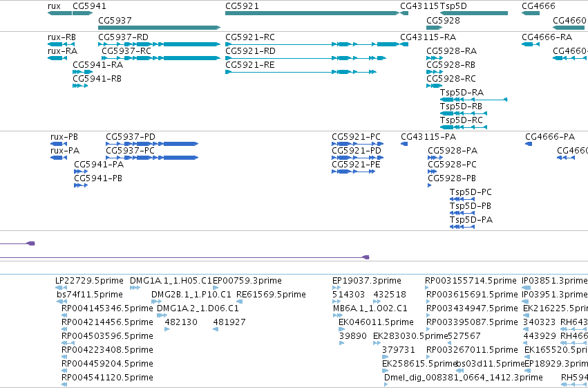This screenshot has width=588, height=388.
Task: Select the 481927 feature label
Action: pyautogui.click(x=229, y=322)
